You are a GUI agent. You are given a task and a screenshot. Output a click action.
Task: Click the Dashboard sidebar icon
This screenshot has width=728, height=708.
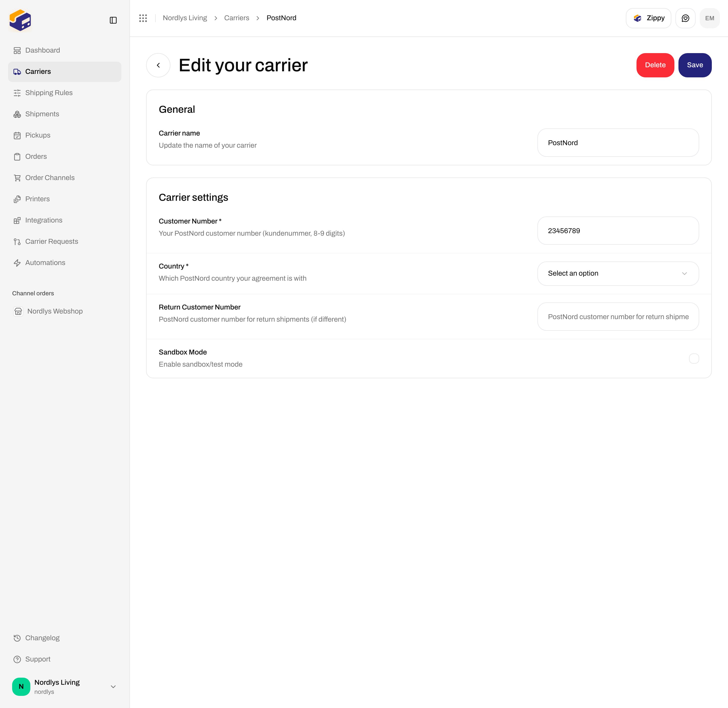pos(17,51)
